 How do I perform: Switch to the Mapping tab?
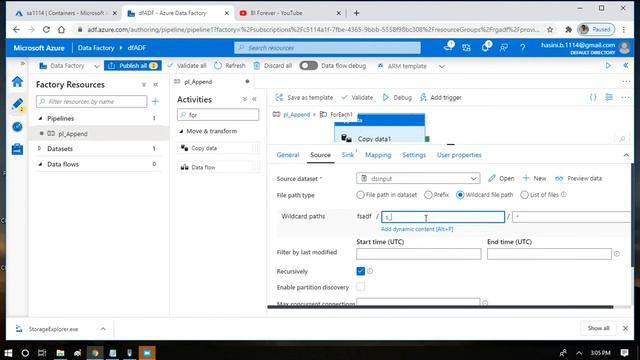[x=378, y=155]
